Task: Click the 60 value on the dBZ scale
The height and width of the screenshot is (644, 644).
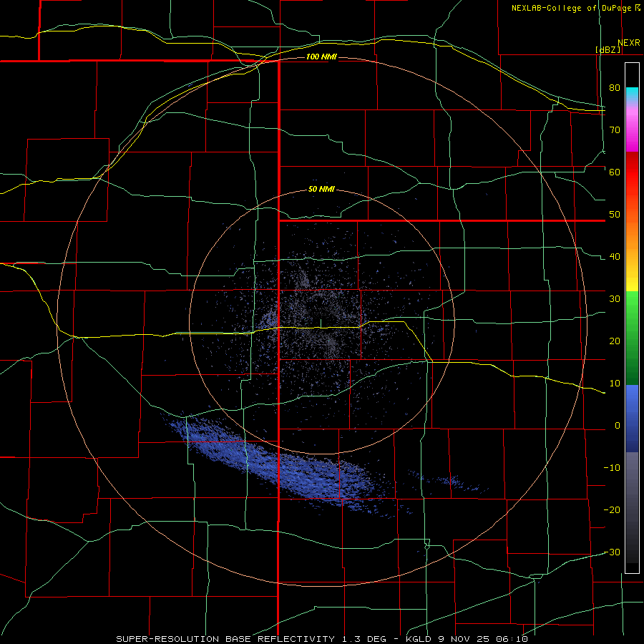Action: pos(615,172)
